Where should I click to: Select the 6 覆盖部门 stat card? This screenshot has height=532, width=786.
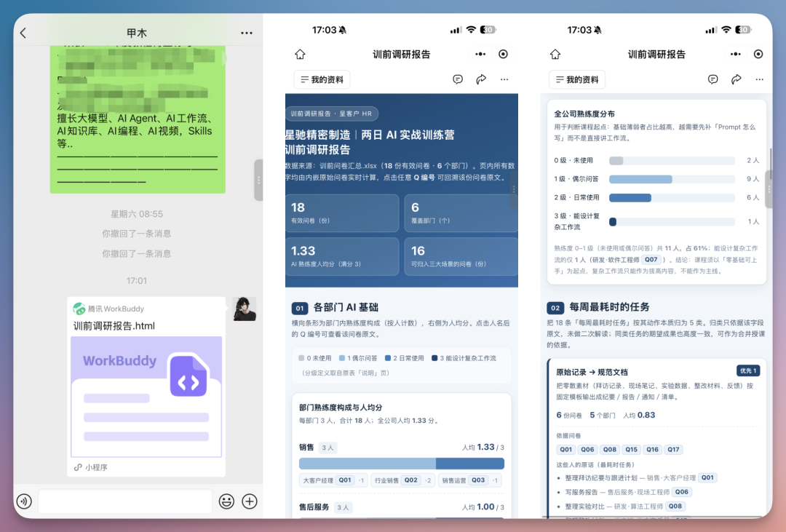tap(461, 213)
